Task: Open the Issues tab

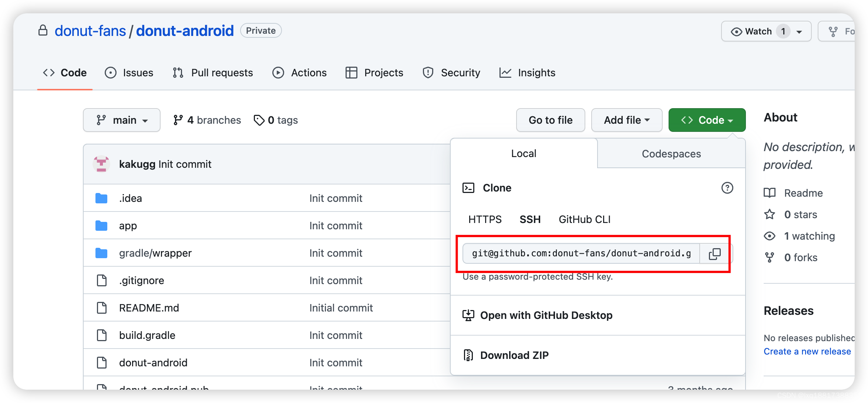Action: tap(129, 73)
